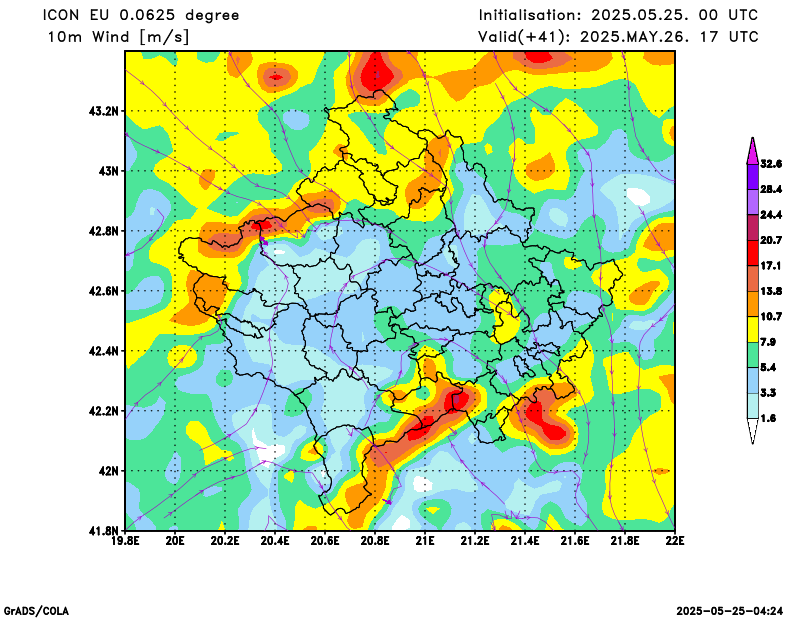Click the violet 28.4–32.6 colorbar segment
This screenshot has width=800, height=618.
tap(753, 177)
